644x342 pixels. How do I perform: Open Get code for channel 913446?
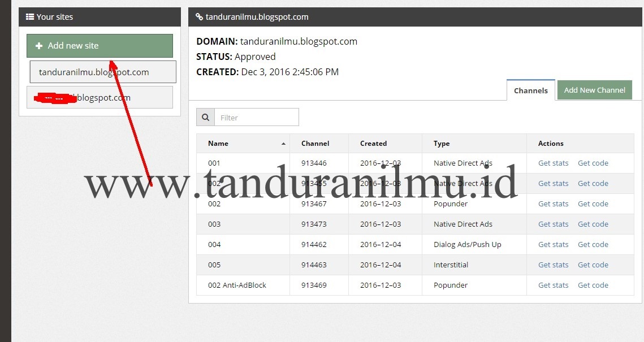coord(593,163)
